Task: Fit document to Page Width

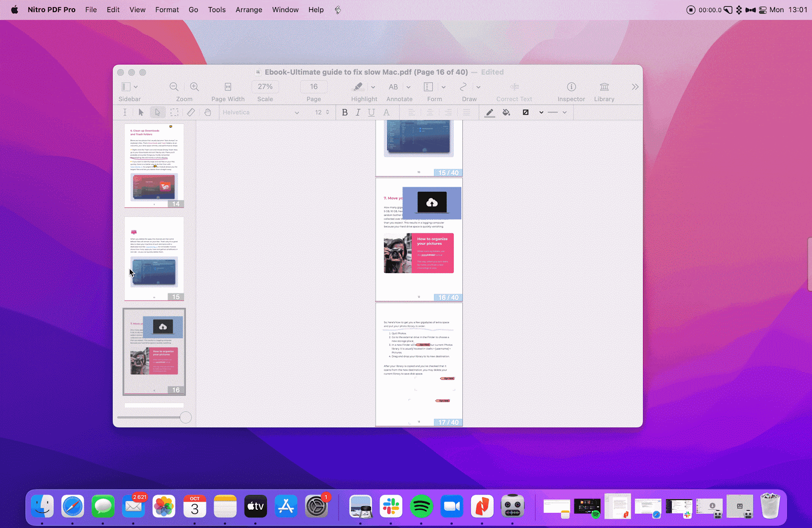Action: [228, 87]
